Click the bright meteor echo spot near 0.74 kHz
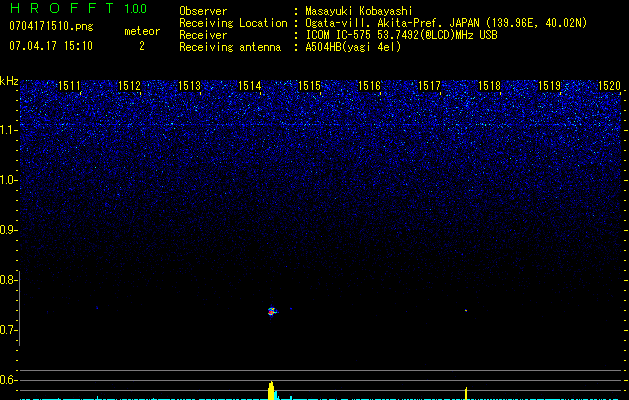629x400 pixels. click(271, 311)
